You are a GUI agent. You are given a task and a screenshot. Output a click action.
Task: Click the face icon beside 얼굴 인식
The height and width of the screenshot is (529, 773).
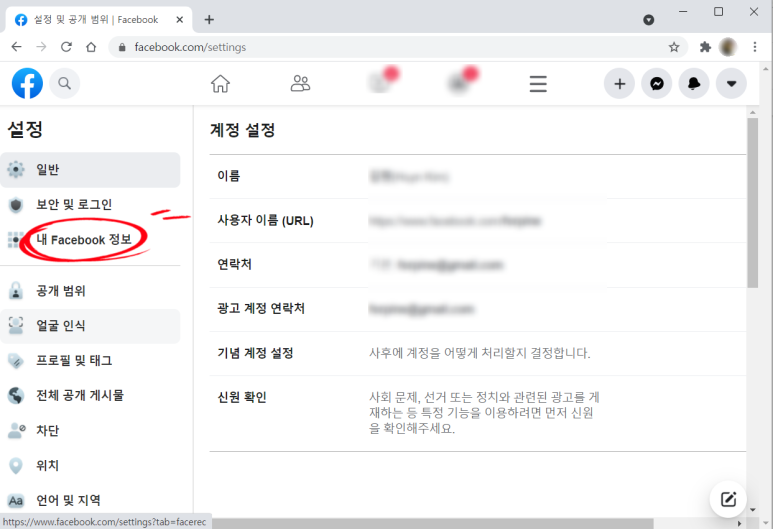(x=16, y=326)
